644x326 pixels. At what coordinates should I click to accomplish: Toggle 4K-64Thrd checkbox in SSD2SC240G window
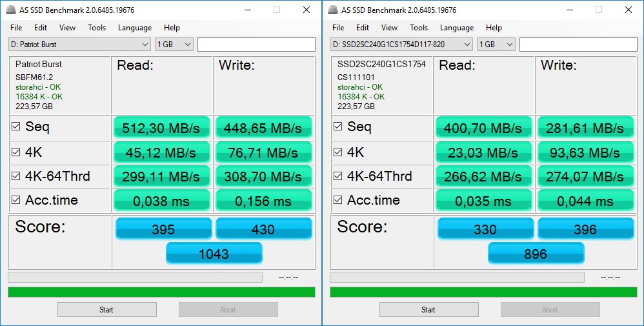point(337,176)
